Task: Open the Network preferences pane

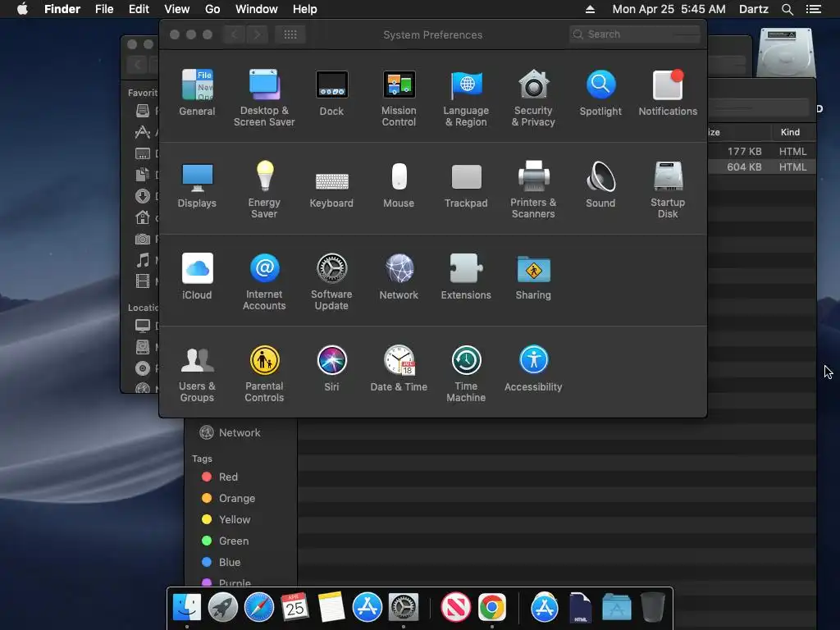Action: (x=399, y=276)
